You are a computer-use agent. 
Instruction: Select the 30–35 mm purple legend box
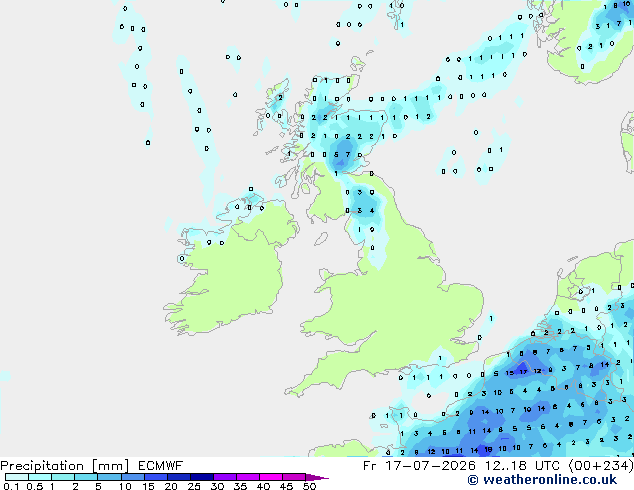pyautogui.click(x=224, y=477)
